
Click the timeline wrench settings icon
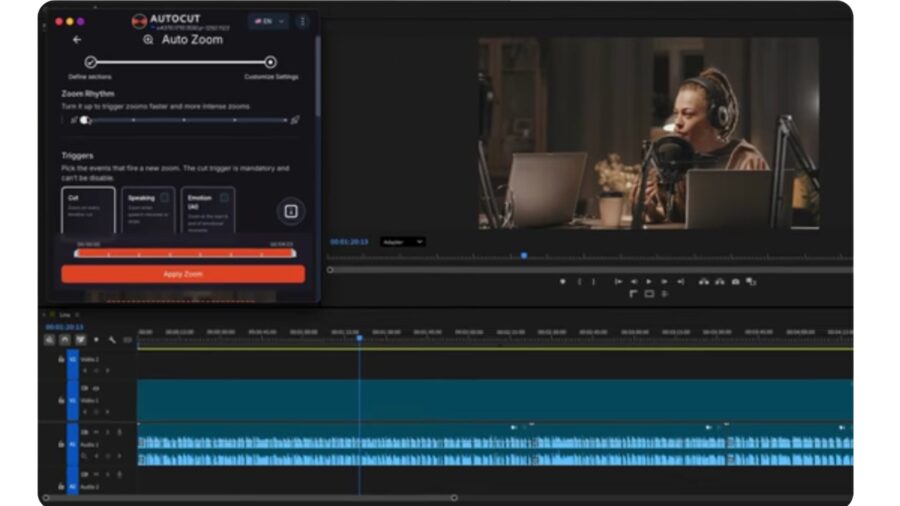point(112,340)
